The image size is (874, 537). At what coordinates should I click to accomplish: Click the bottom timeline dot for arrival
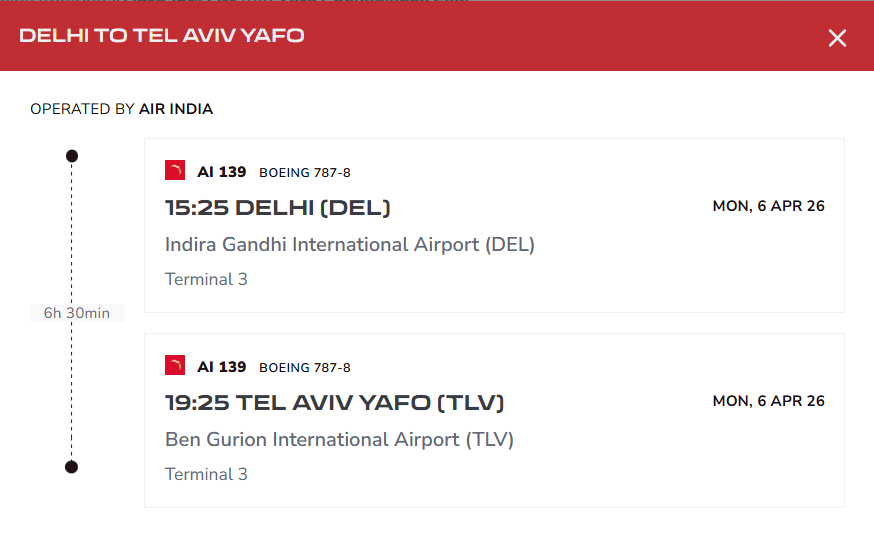72,467
